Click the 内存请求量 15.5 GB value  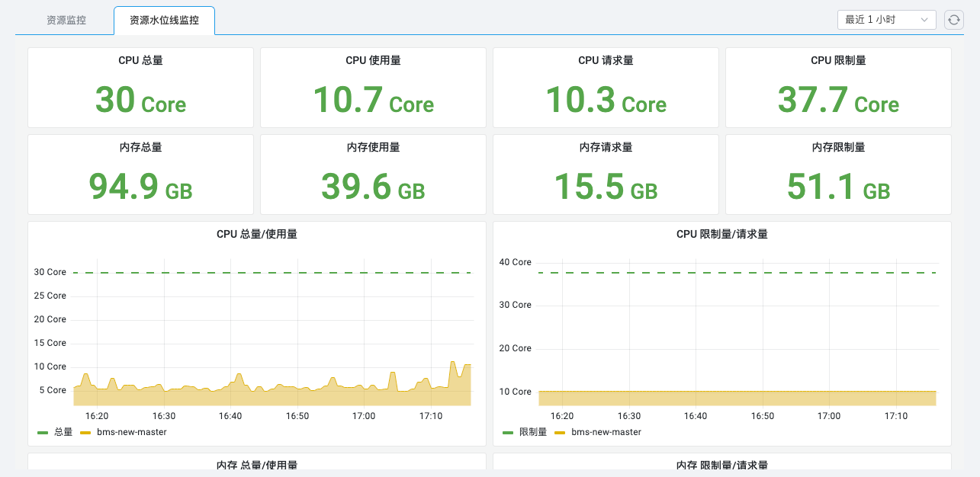click(x=606, y=187)
